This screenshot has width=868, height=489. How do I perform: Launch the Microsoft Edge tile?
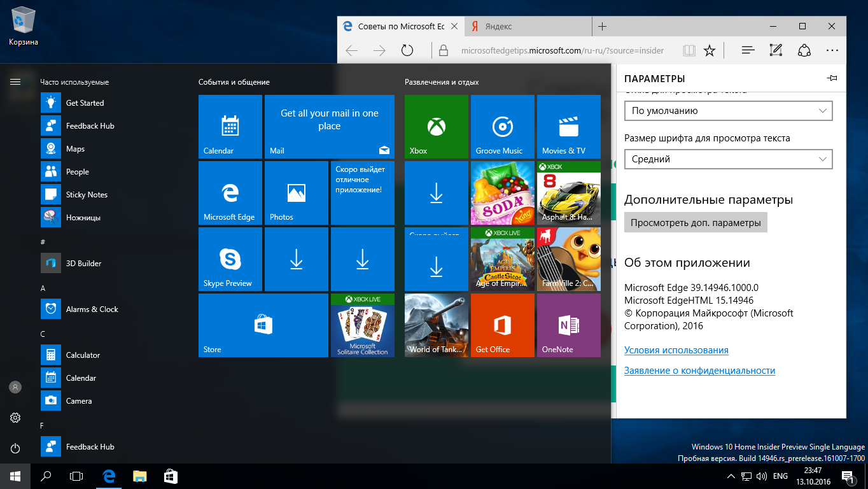tap(230, 193)
